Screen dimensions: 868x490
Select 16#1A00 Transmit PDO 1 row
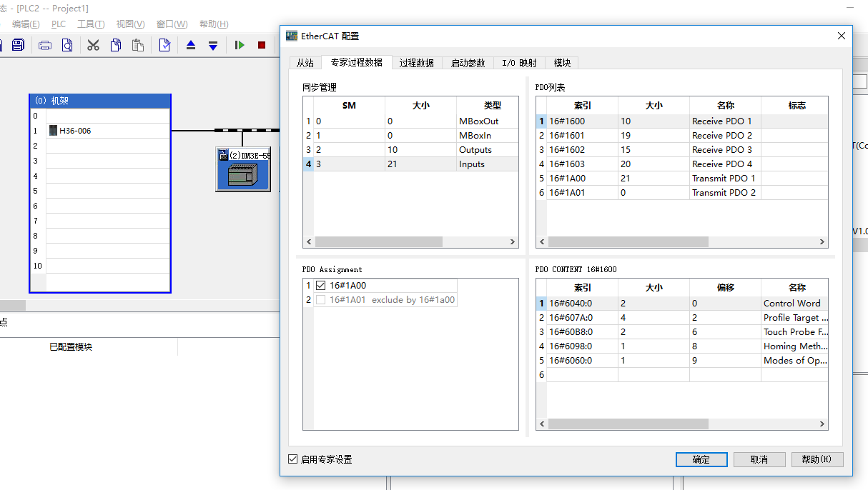682,179
